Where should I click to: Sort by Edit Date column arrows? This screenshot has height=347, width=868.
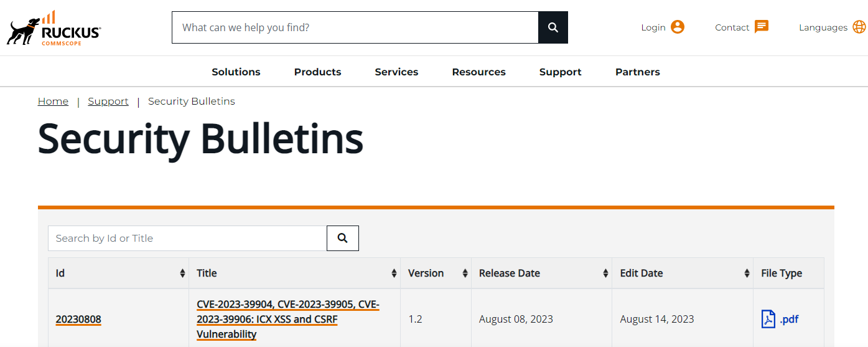[x=747, y=273]
